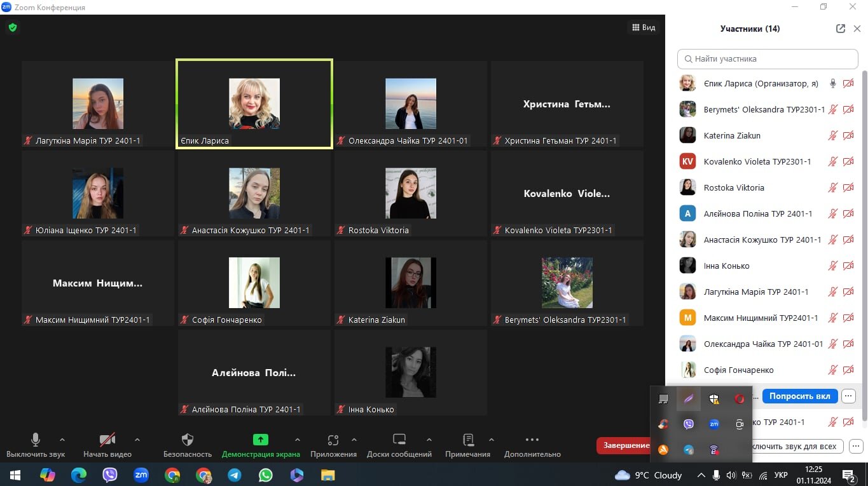868x486 pixels.
Task: Expand video options arrow beside camera
Action: point(137,440)
